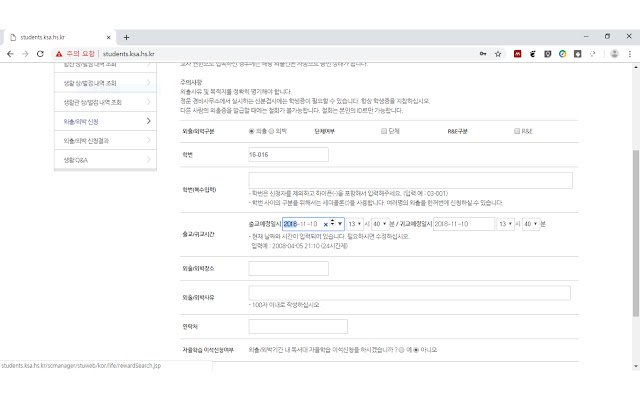Open the 외출/외박 신청 sidebar menu item
Screen dimensions: 640x400
[x=105, y=121]
